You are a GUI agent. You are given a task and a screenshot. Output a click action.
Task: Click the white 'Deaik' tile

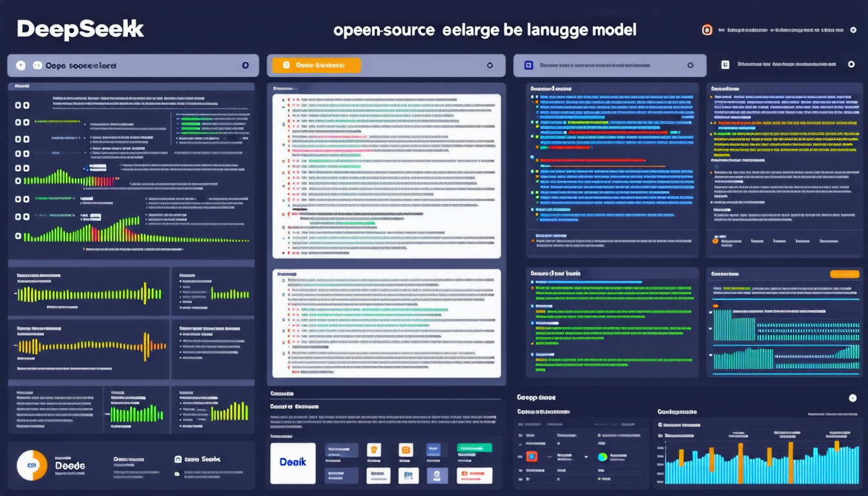click(x=293, y=463)
